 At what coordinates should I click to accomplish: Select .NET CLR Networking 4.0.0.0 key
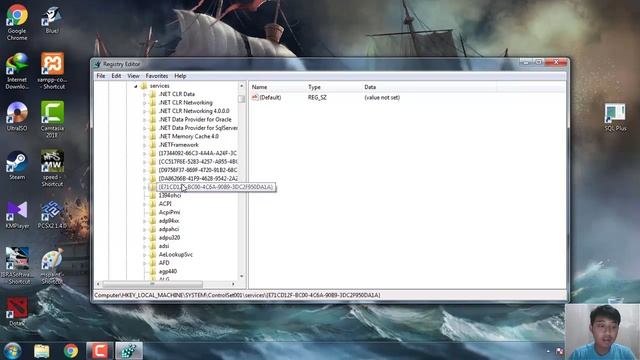(x=194, y=111)
